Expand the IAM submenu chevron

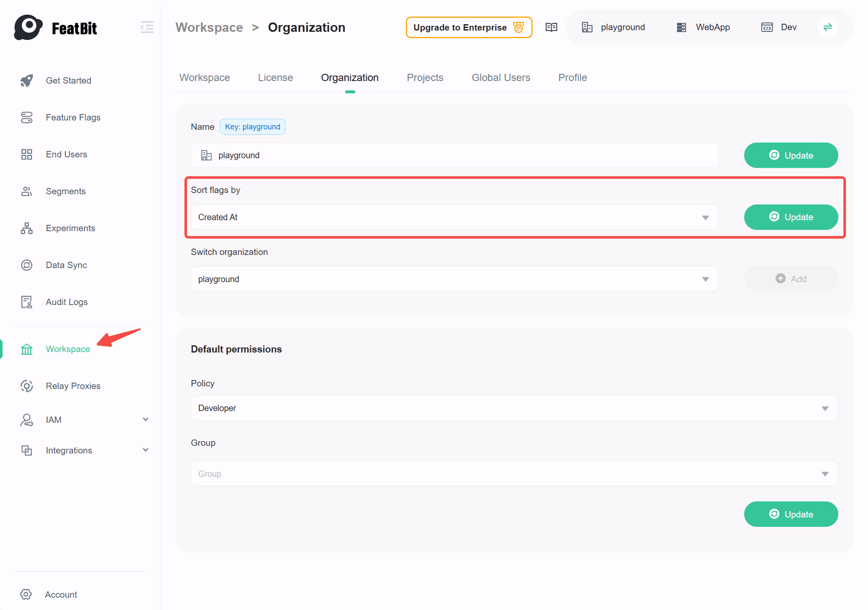[145, 420]
